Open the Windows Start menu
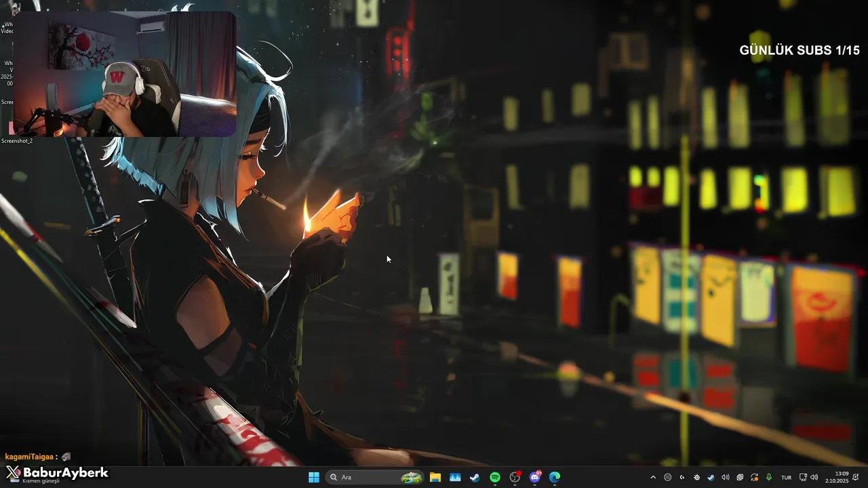 coord(314,477)
